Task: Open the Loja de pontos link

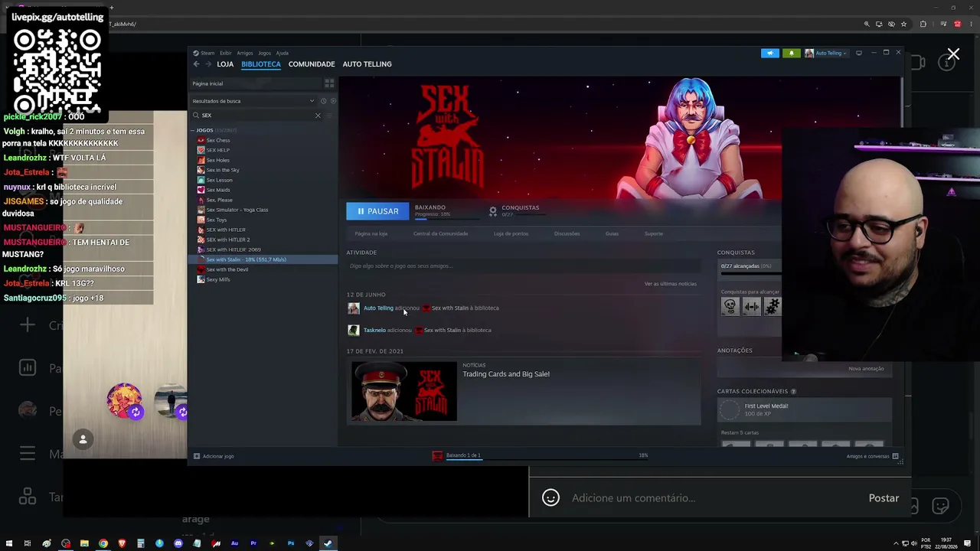Action: click(x=511, y=233)
